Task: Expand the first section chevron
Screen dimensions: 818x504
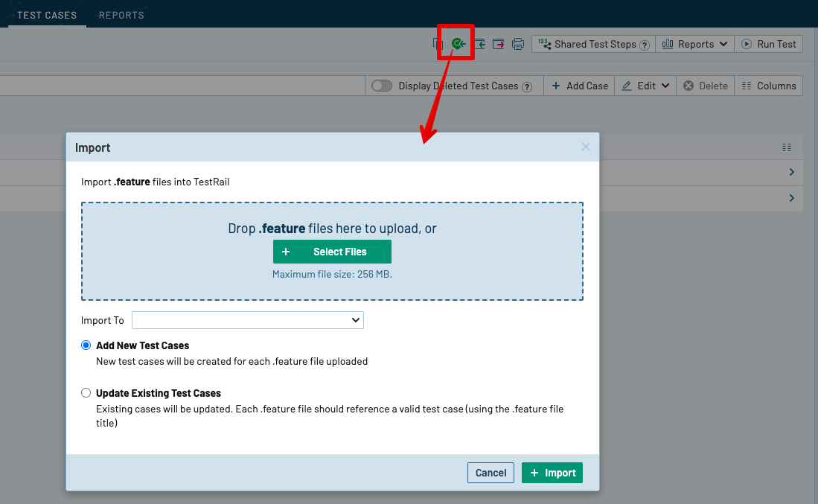Action: (x=792, y=172)
